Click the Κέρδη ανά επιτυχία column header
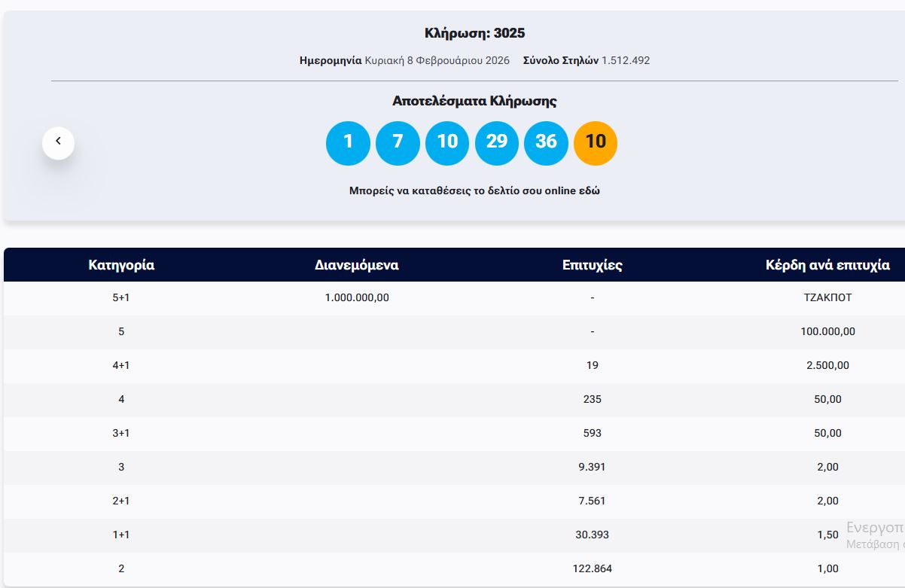This screenshot has height=588, width=905. coord(827,265)
